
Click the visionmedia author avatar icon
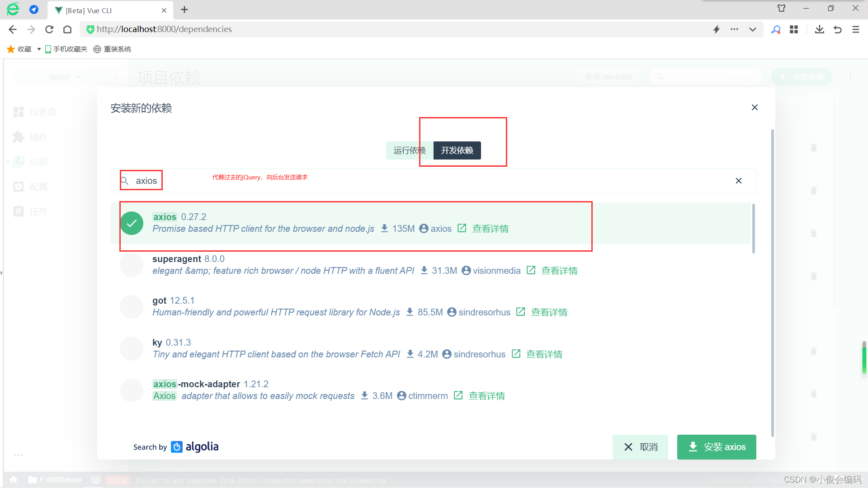point(466,271)
